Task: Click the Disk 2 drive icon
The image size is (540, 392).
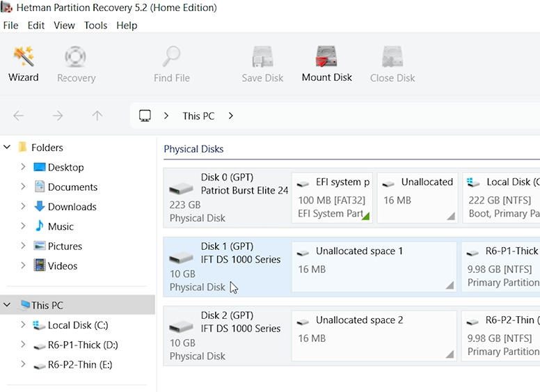Action: click(x=181, y=327)
